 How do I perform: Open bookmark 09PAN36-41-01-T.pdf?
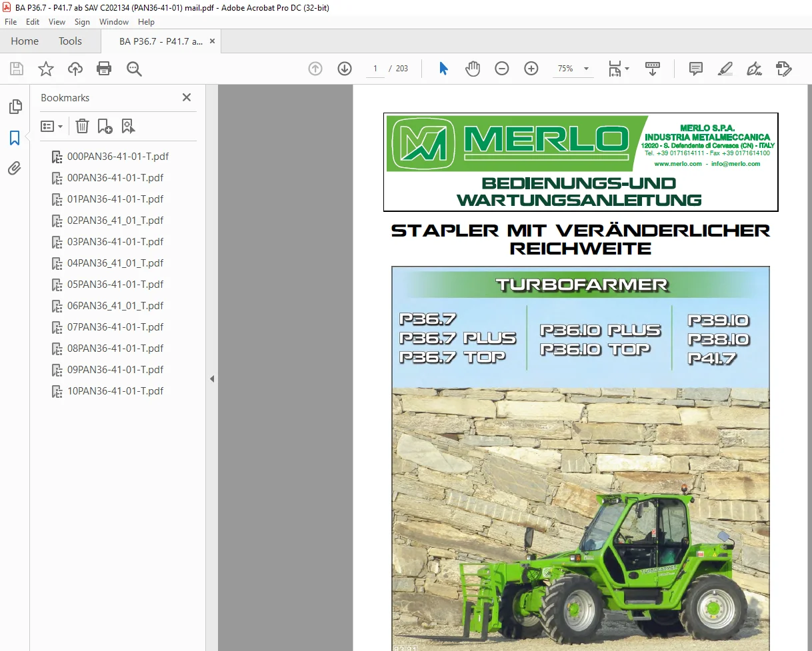(115, 370)
